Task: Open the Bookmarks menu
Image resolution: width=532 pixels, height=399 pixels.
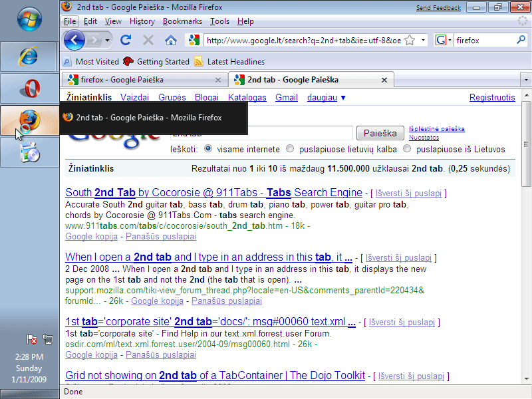Action: coord(182,21)
